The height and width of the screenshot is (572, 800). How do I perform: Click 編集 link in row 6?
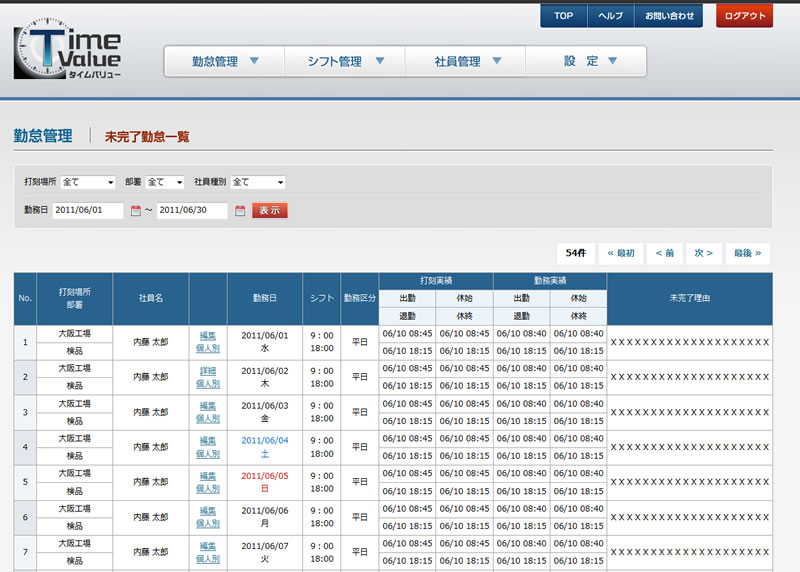pyautogui.click(x=208, y=511)
